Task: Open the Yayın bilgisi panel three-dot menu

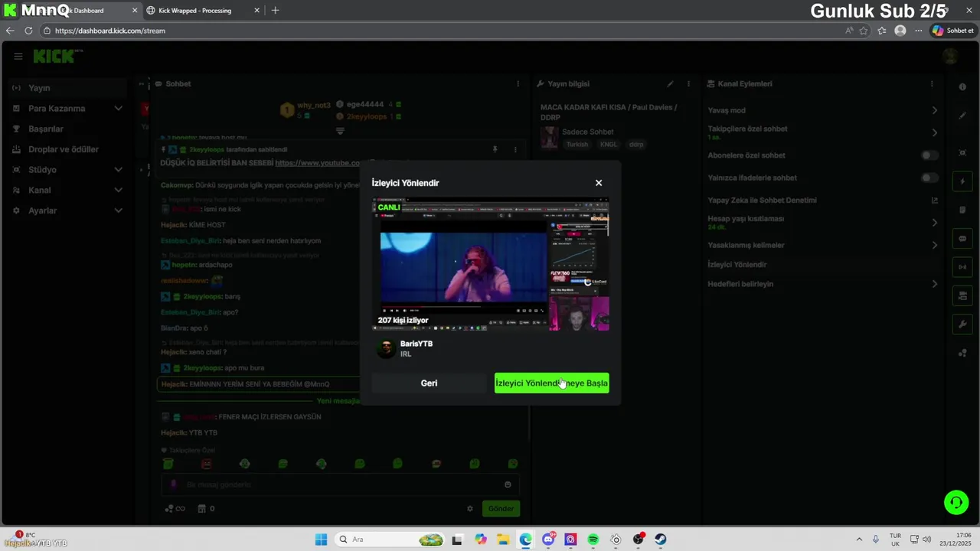Action: [x=688, y=84]
